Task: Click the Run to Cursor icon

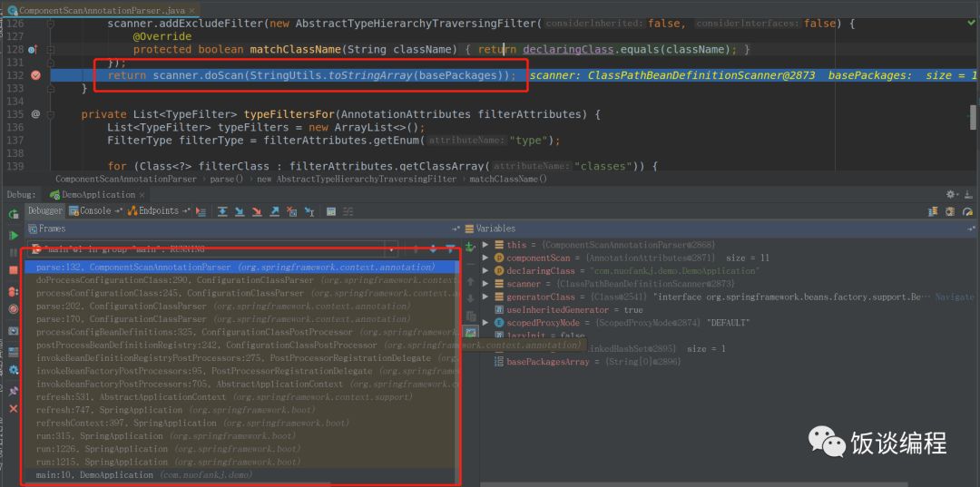Action: click(309, 211)
